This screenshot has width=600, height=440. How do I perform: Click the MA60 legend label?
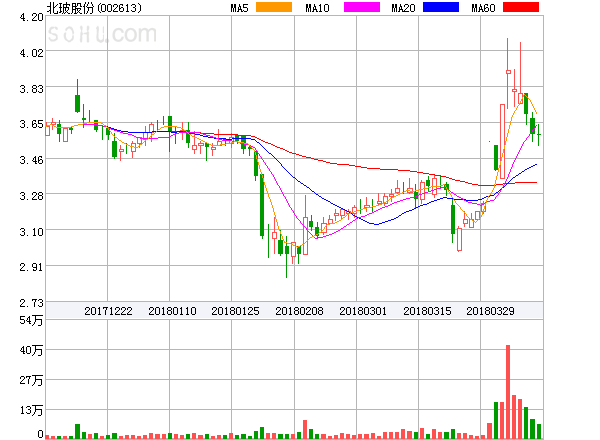tap(483, 8)
